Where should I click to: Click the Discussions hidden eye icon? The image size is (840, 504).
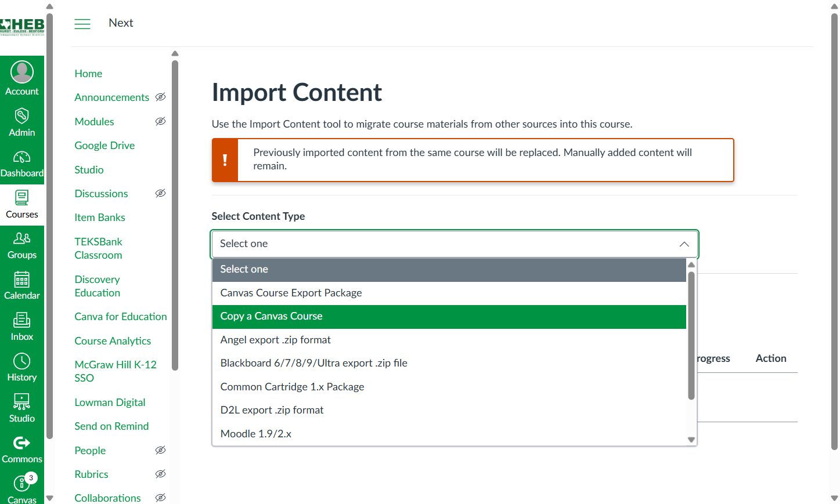(161, 193)
